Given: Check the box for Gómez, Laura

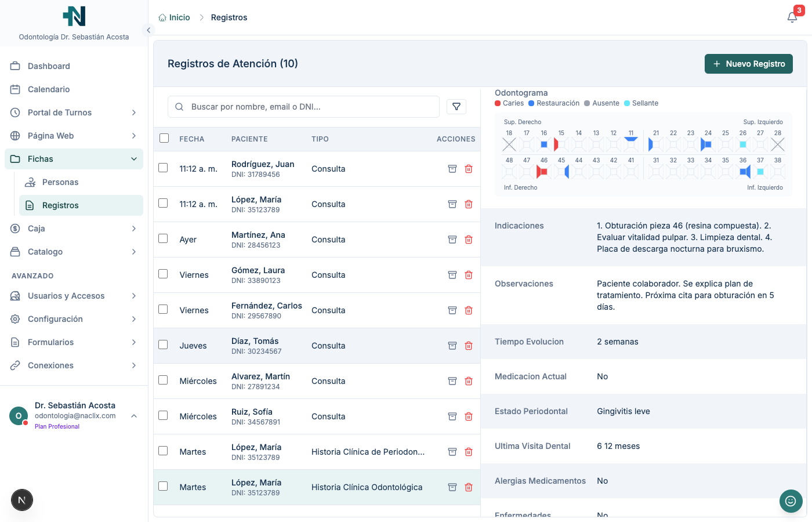Looking at the screenshot, I should click(163, 274).
